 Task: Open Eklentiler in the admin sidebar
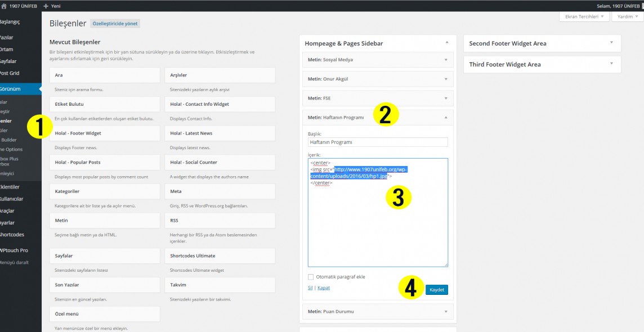[x=10, y=187]
